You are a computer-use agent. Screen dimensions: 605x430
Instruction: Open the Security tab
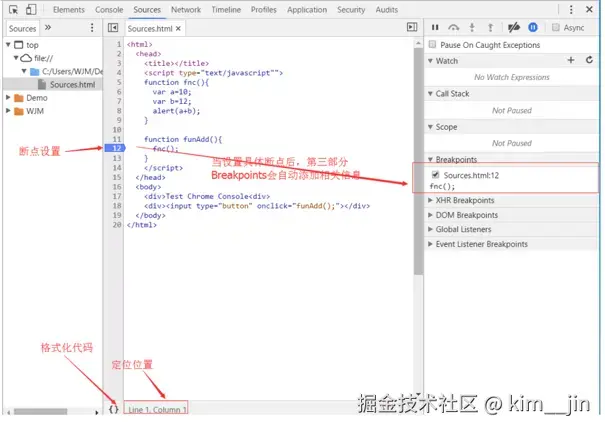click(351, 10)
